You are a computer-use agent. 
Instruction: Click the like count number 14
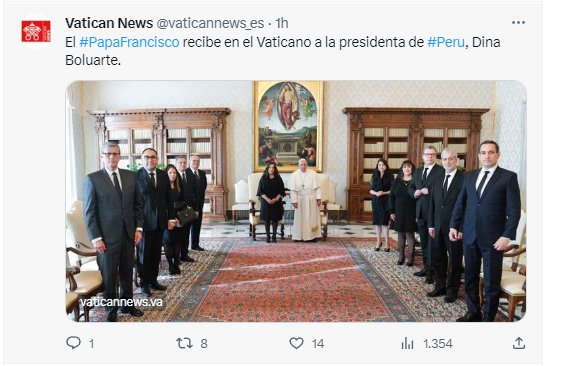[x=318, y=344]
